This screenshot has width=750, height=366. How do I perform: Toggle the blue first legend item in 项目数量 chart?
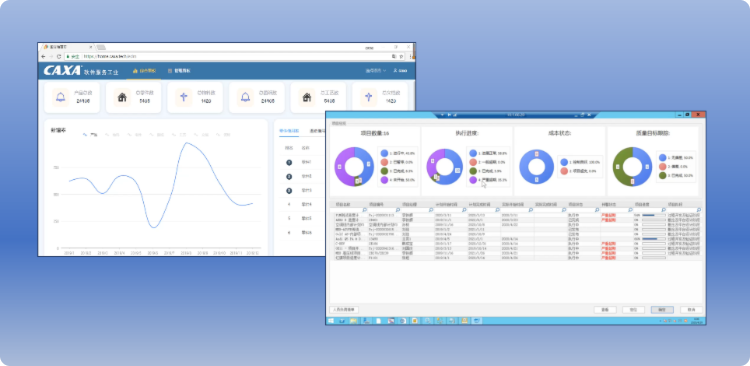[x=385, y=153]
